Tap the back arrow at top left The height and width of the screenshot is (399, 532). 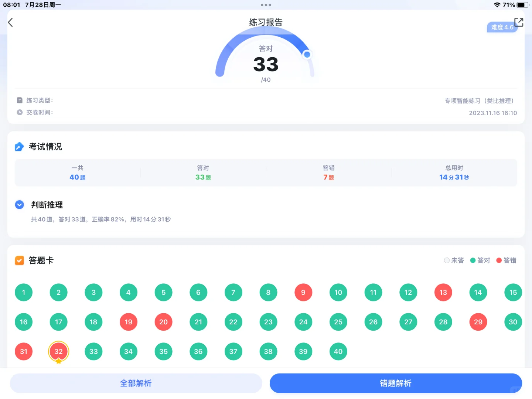point(10,22)
